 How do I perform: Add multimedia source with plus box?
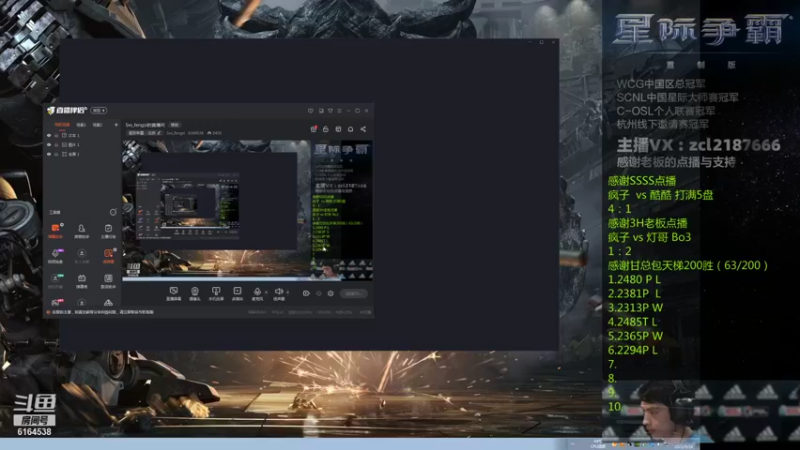tap(237, 293)
